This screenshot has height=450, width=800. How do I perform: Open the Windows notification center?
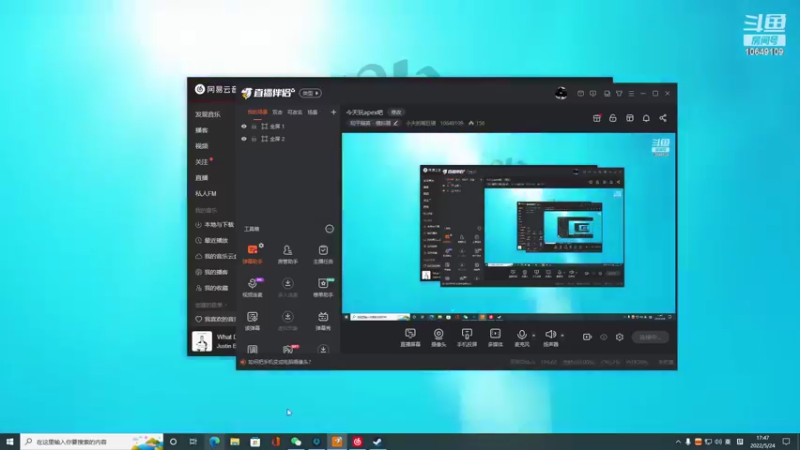click(786, 442)
